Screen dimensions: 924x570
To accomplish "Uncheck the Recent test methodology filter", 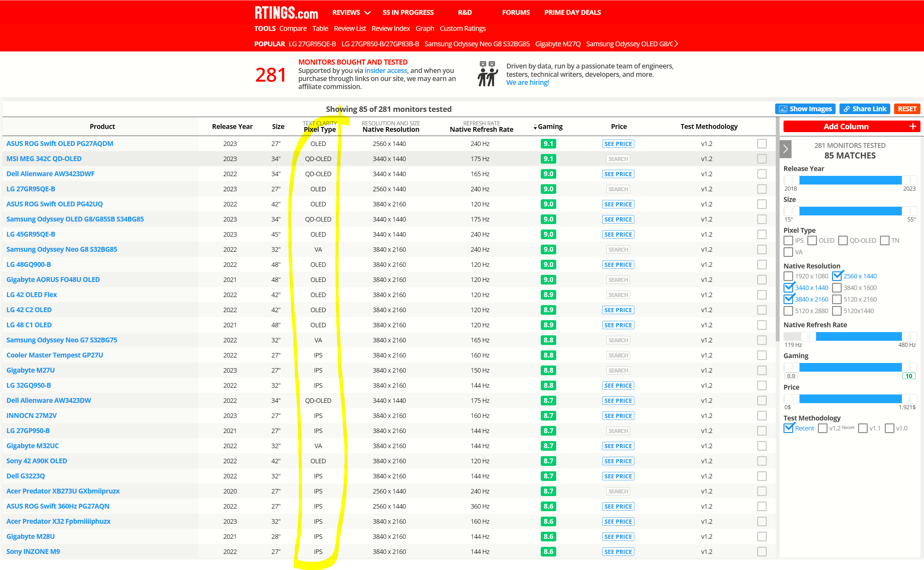I will [788, 428].
